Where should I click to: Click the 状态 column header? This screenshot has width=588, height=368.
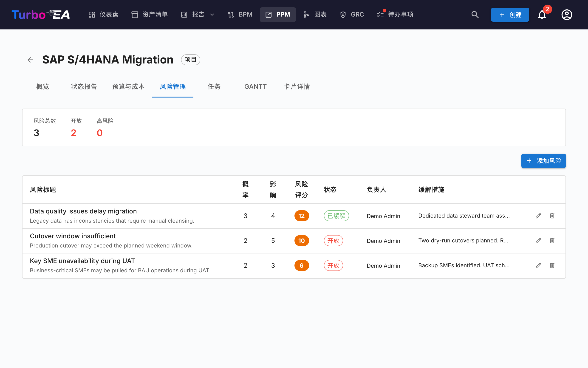[x=330, y=190]
